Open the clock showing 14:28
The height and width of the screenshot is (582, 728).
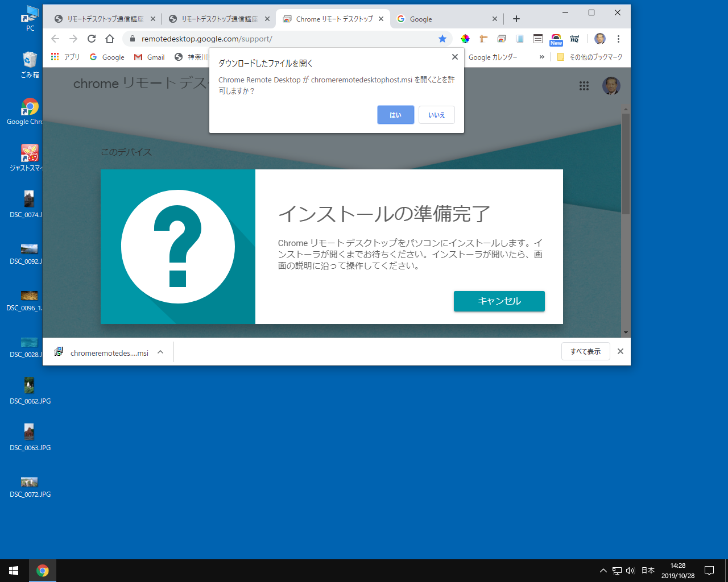click(678, 571)
